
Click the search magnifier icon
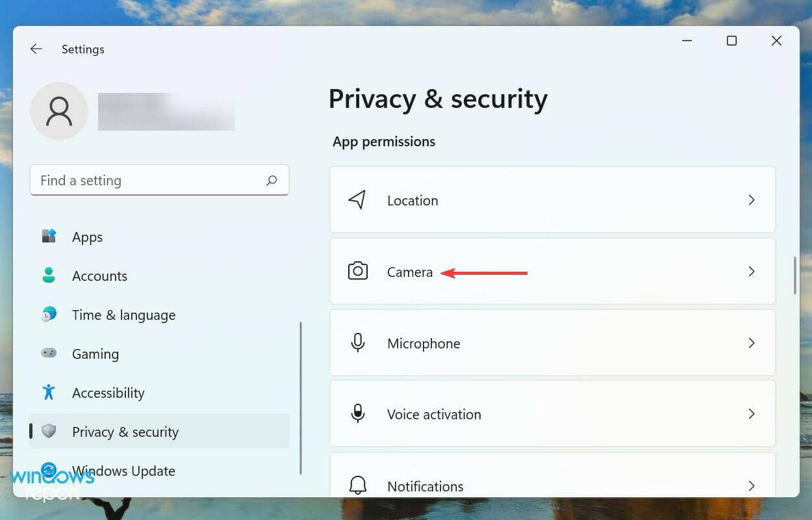pyautogui.click(x=272, y=181)
